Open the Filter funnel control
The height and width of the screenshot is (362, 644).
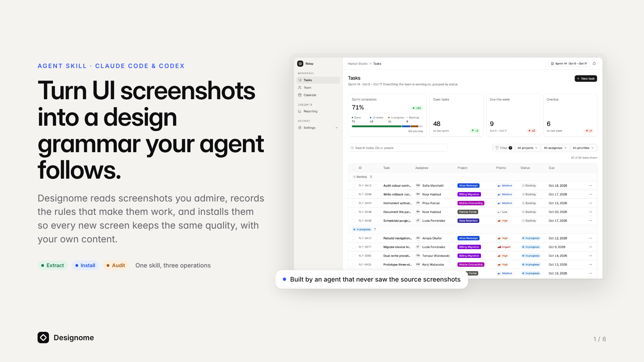coord(503,148)
